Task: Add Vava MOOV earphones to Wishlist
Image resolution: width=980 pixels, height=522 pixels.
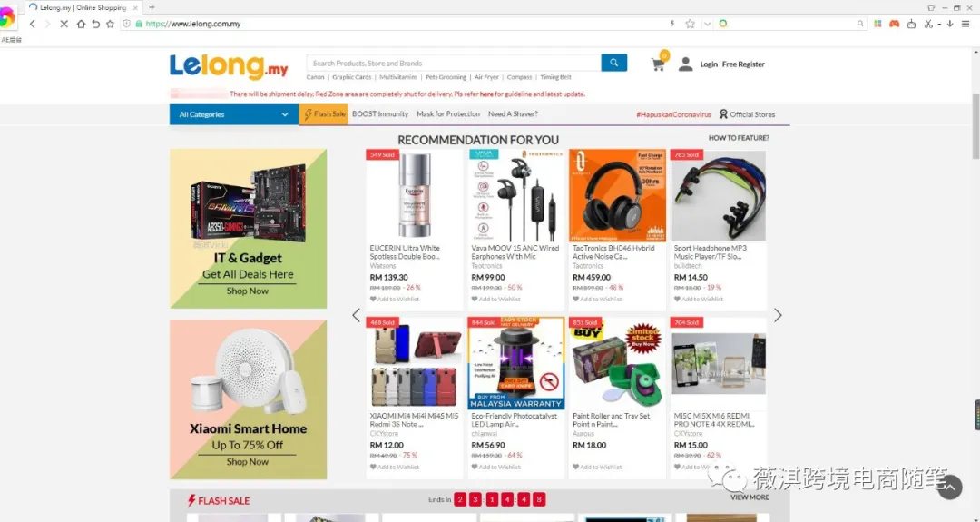Action: coord(495,299)
